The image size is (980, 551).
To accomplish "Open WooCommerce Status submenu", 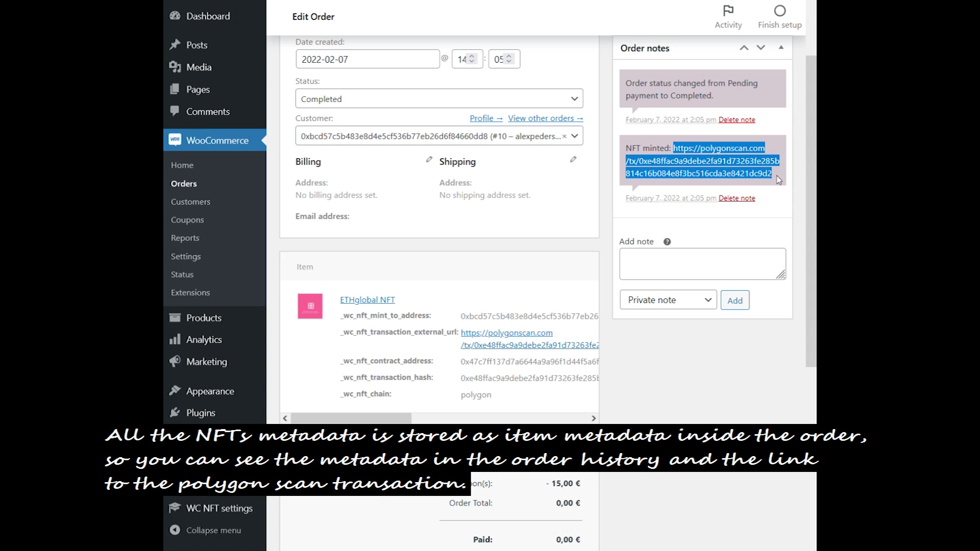I will coord(182,274).
